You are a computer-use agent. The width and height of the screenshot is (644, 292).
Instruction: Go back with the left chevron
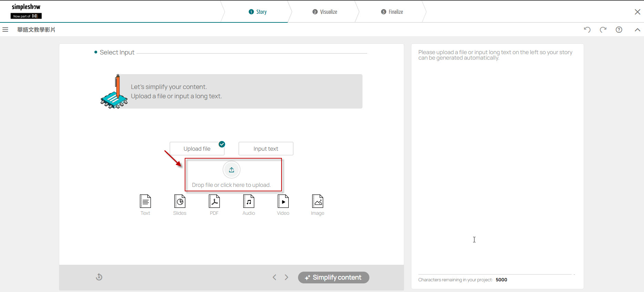(274, 277)
